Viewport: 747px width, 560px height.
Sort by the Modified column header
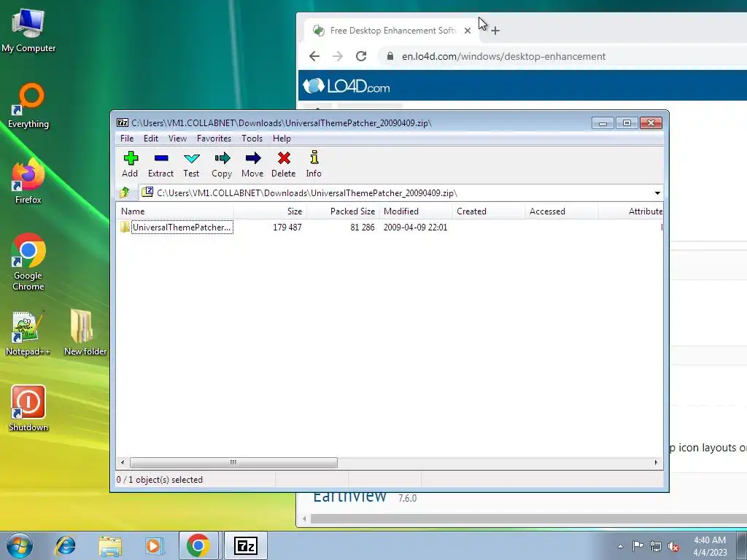click(415, 211)
